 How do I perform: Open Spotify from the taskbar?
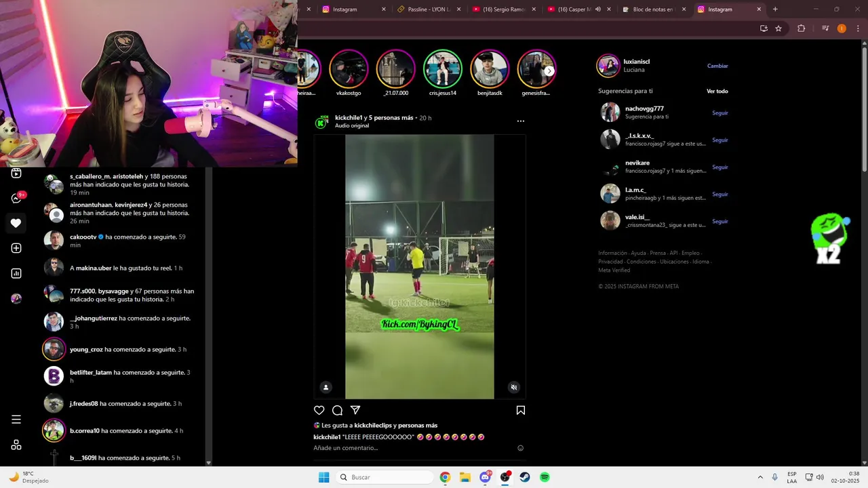coord(545,477)
